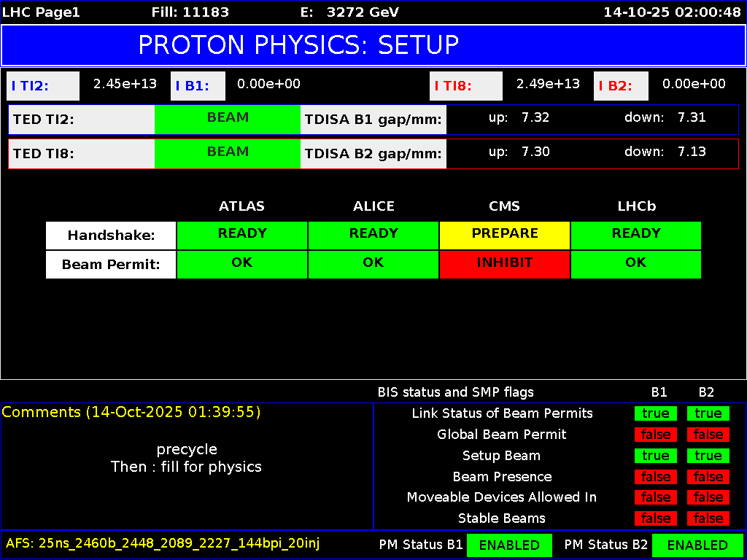Viewport: 747px width, 560px height.
Task: Select the I B1 beam indicator
Action: 197,85
